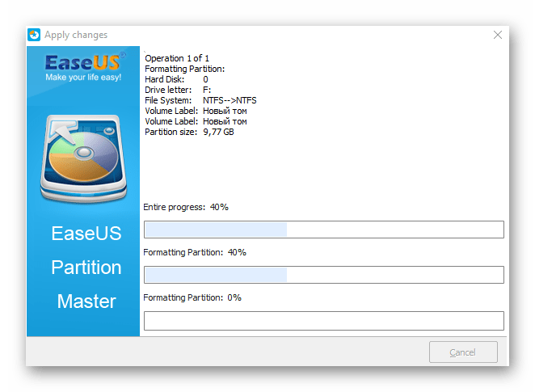Viewport: 535px width, 392px height.
Task: Click the 'Drive letter: F:' line
Action: (178, 90)
